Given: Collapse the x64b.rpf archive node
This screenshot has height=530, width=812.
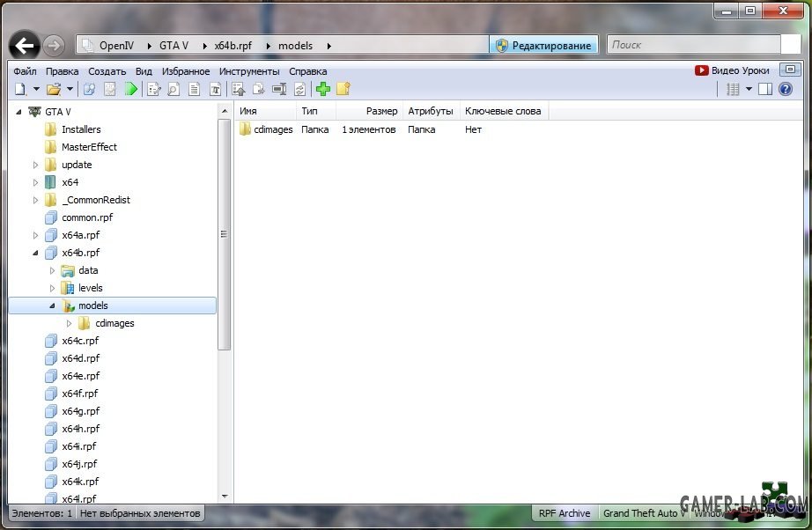Looking at the screenshot, I should point(35,253).
